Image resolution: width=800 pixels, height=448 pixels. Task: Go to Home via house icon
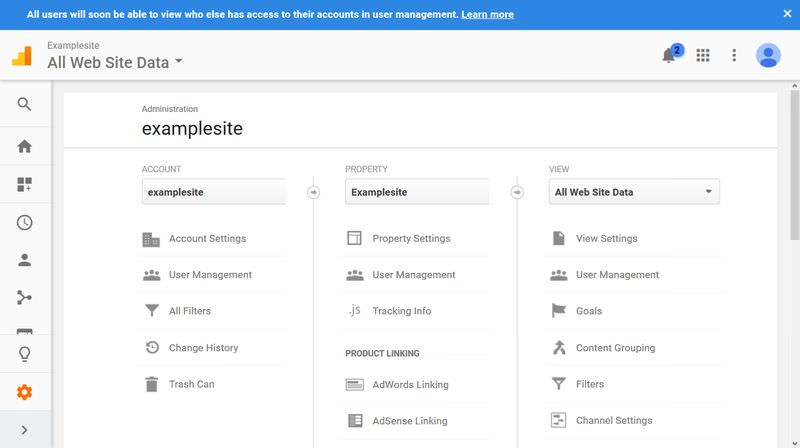click(24, 146)
